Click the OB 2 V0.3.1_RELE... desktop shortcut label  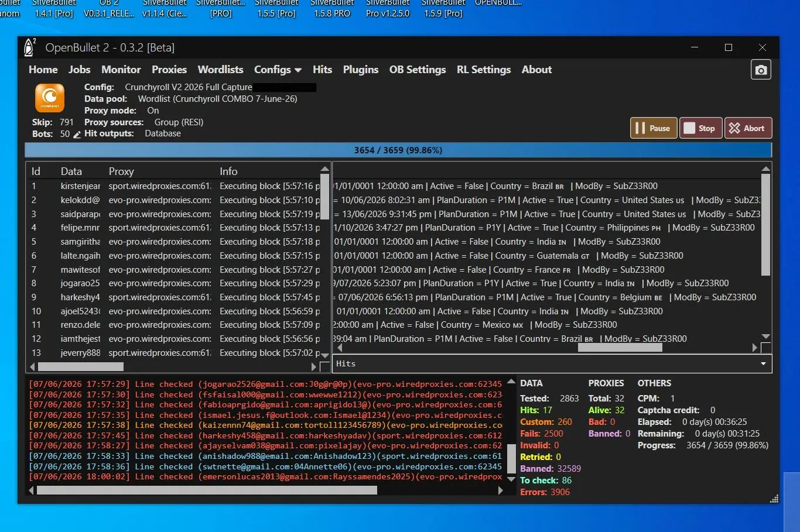pyautogui.click(x=109, y=8)
